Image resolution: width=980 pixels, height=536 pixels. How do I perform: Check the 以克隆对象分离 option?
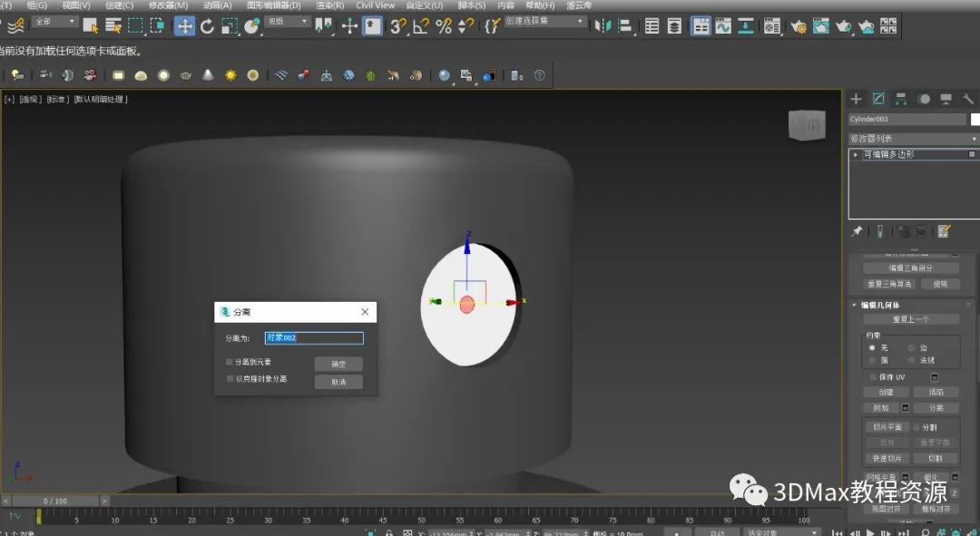230,378
